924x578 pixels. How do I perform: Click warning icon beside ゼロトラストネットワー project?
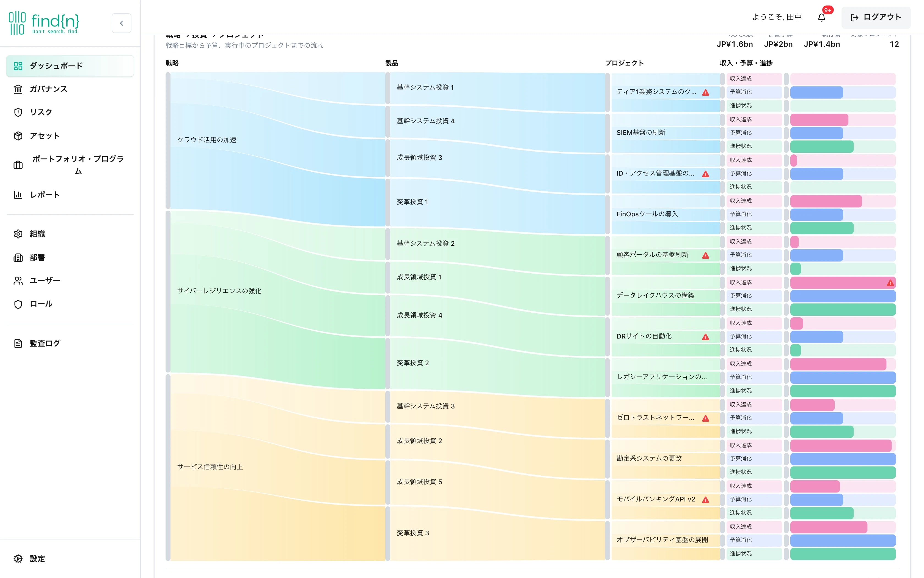[706, 418]
